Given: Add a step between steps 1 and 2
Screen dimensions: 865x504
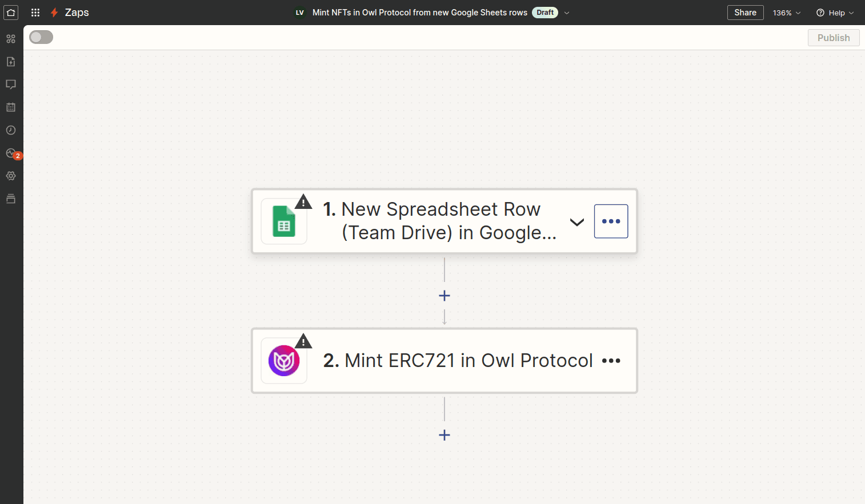Looking at the screenshot, I should tap(444, 296).
